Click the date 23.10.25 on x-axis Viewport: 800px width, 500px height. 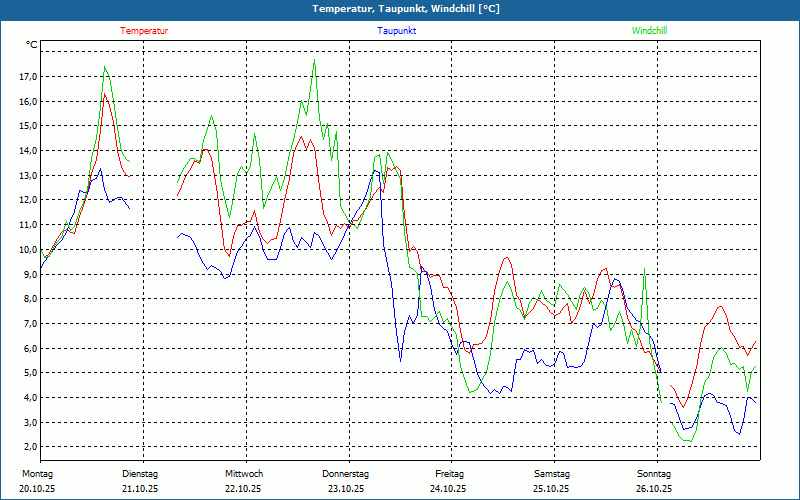click(x=346, y=489)
